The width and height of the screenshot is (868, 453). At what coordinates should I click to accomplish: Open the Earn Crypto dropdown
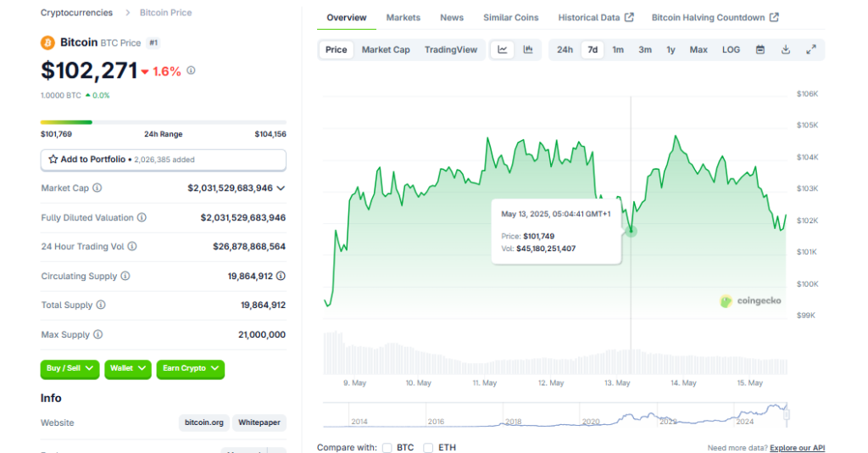[191, 368]
